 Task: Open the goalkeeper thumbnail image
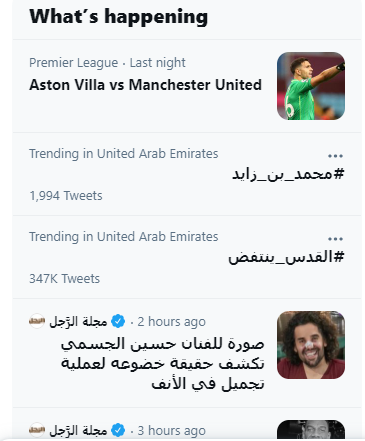coord(311,86)
